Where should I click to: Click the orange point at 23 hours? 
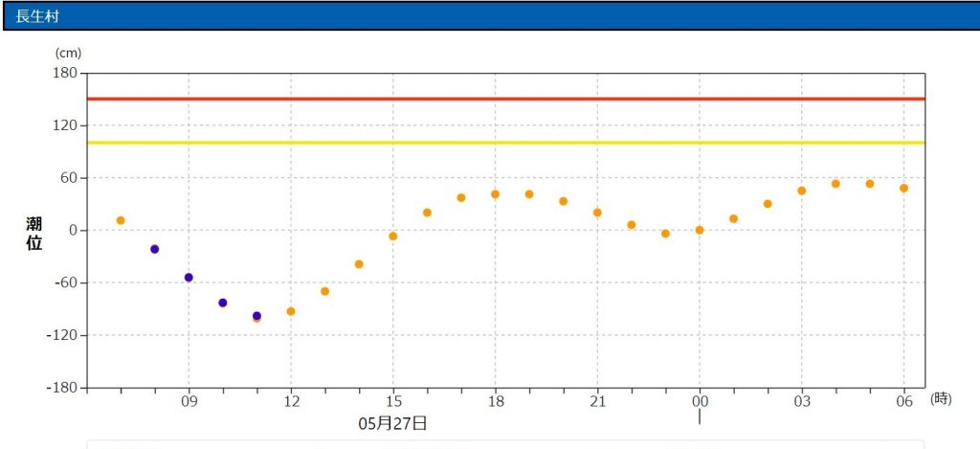coord(666,234)
